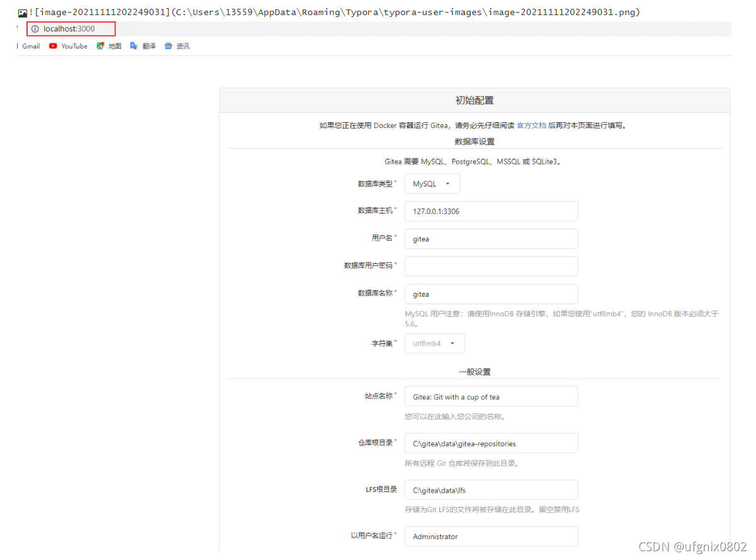
Task: Click the 数据库用户密码 password field
Action: tap(491, 266)
